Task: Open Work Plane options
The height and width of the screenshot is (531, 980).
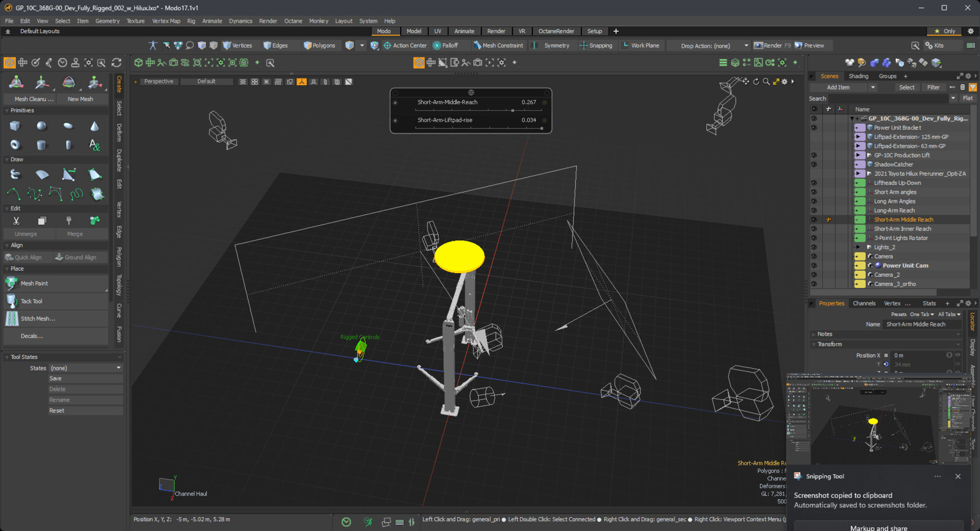Action: (x=641, y=45)
